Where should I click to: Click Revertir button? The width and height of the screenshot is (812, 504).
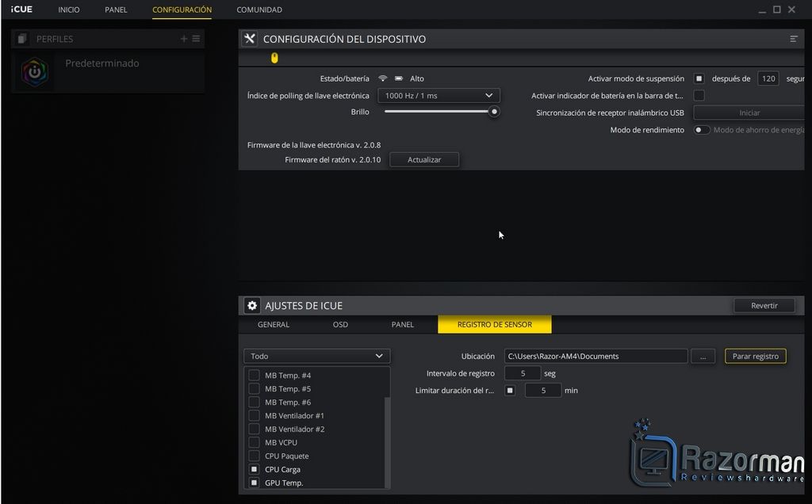(764, 305)
